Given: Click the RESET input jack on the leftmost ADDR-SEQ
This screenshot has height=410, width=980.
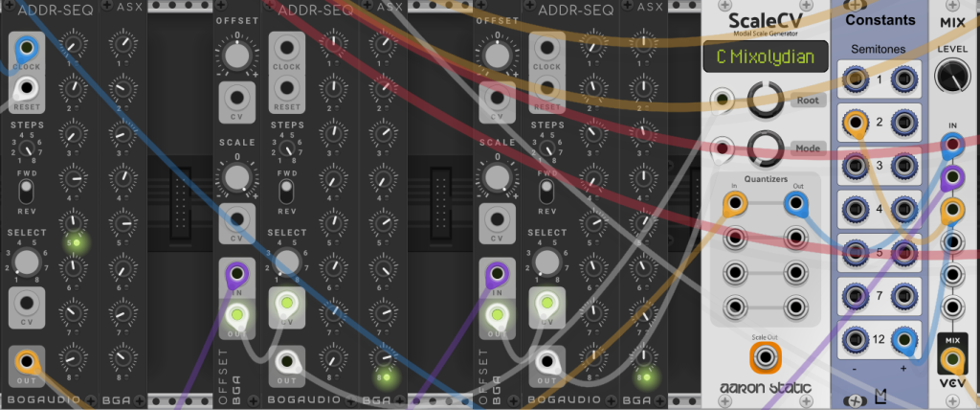Looking at the screenshot, I should (x=26, y=88).
